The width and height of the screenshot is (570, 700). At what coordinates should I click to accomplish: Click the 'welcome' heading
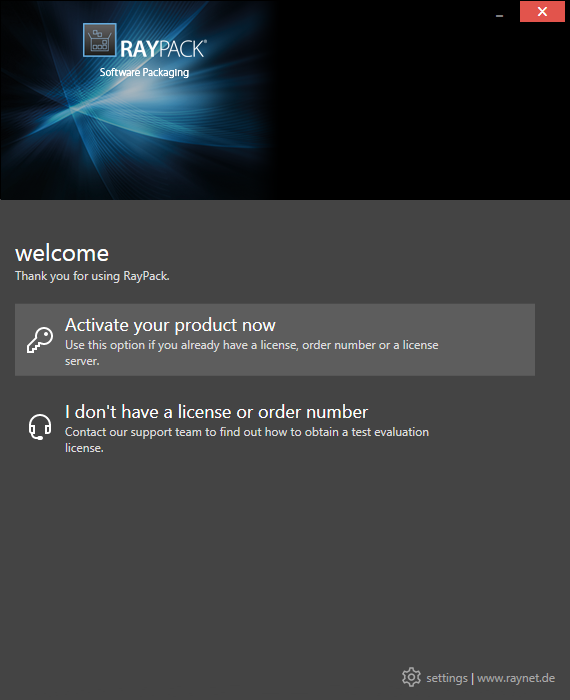(62, 253)
